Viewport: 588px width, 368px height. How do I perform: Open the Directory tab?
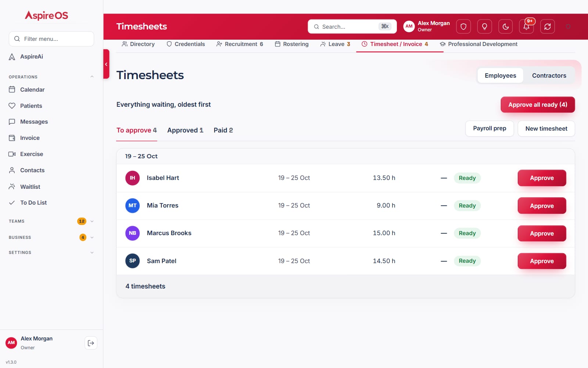pos(138,44)
